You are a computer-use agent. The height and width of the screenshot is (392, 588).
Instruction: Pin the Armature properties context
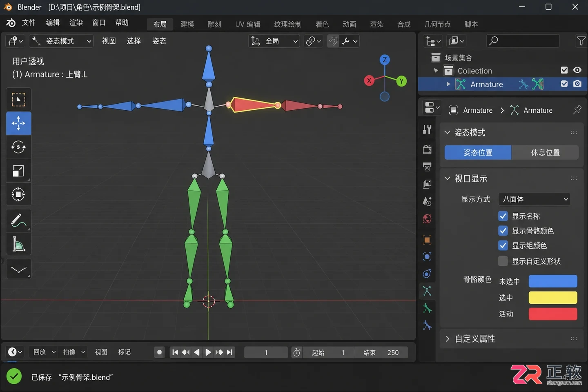click(x=577, y=110)
